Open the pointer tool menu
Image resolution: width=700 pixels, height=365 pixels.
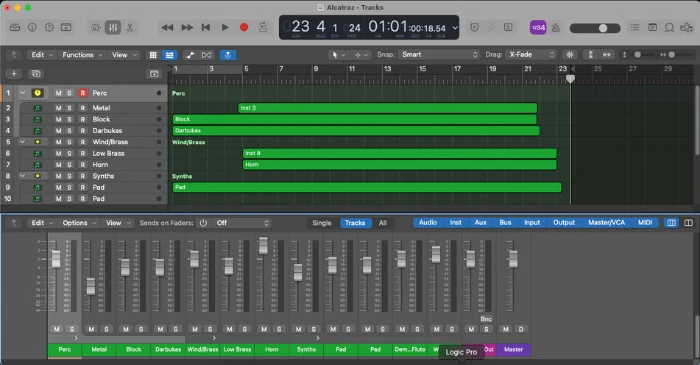coord(337,55)
